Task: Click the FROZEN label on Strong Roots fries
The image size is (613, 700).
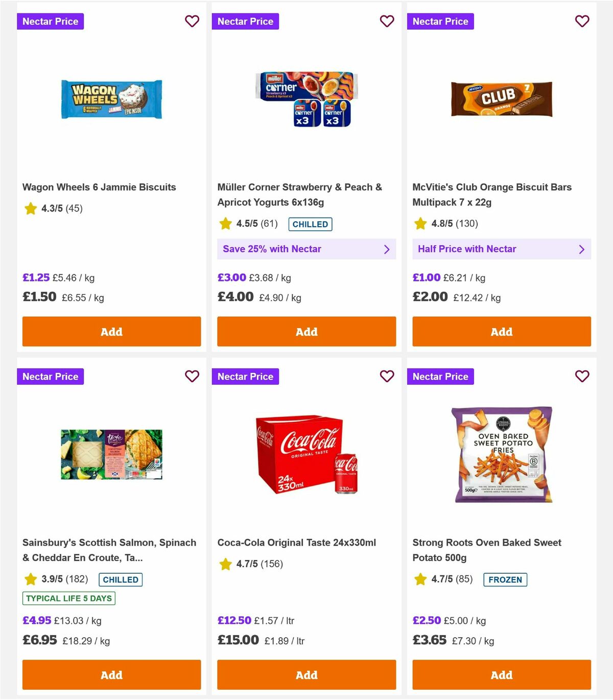Action: pyautogui.click(x=505, y=579)
